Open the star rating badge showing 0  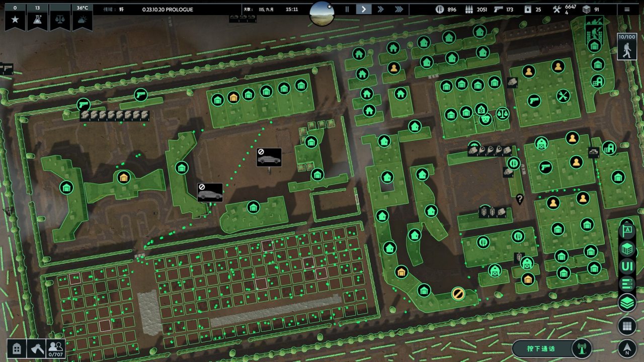coord(15,18)
